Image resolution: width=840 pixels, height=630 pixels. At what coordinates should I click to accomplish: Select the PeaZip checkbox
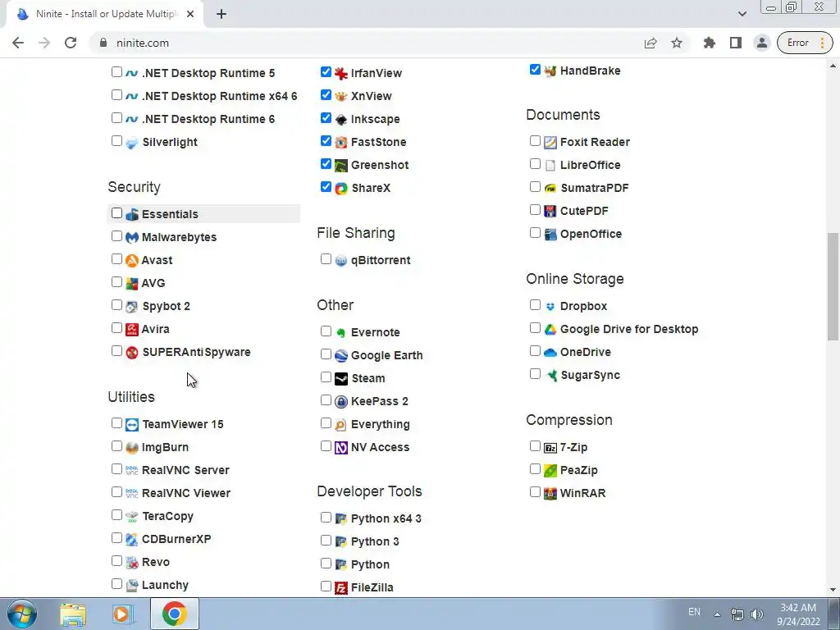[535, 469]
